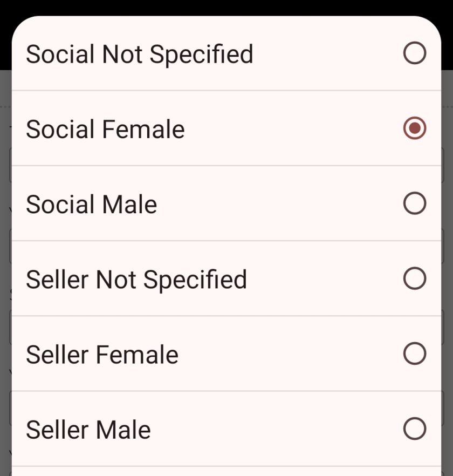
Task: Select the Social Not Specified radio button
Action: [415, 53]
